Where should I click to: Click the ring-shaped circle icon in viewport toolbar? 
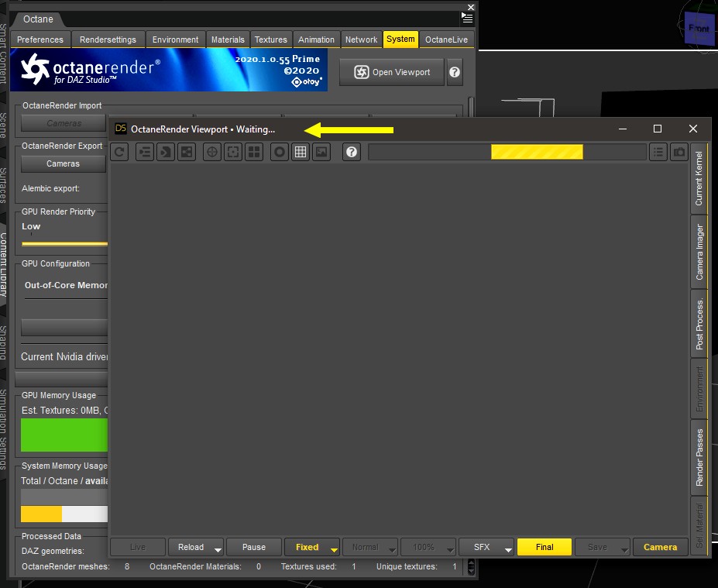[x=280, y=152]
